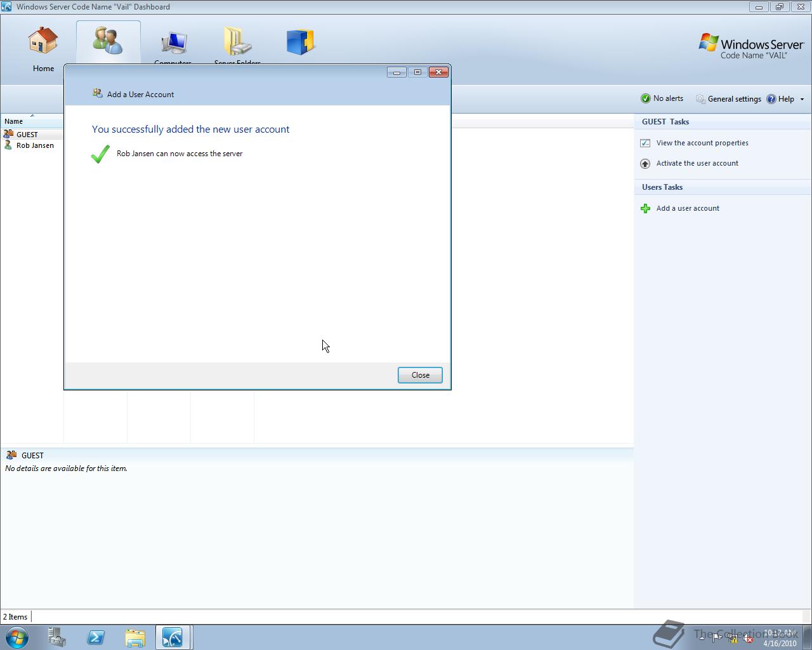Click the dialog's red X close button

tap(438, 72)
